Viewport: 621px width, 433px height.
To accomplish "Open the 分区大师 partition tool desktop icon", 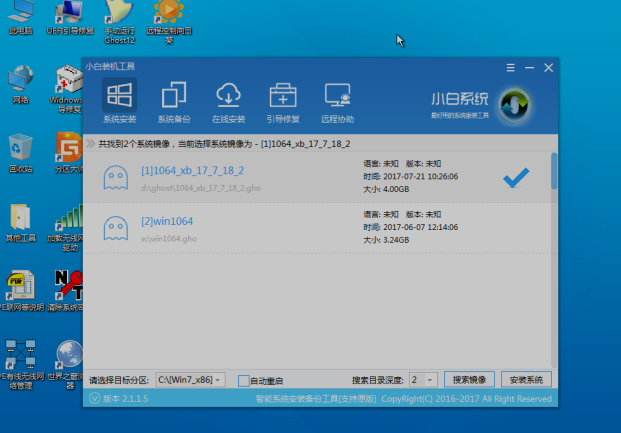I will pyautogui.click(x=69, y=153).
